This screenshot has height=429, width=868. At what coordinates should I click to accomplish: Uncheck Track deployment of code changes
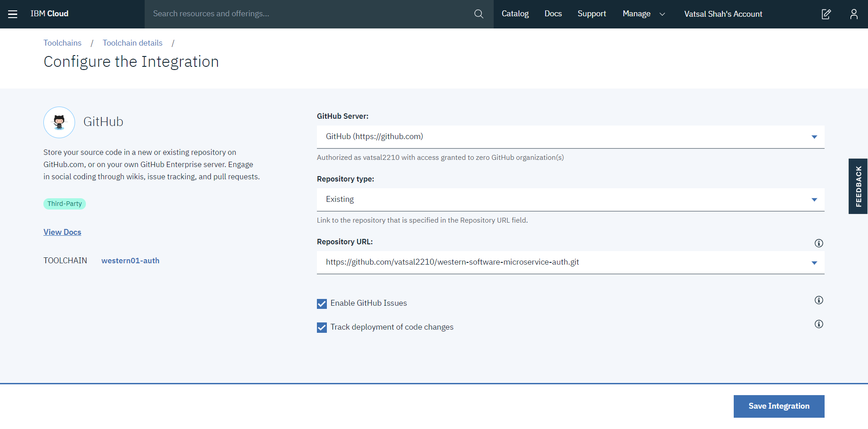coord(322,328)
